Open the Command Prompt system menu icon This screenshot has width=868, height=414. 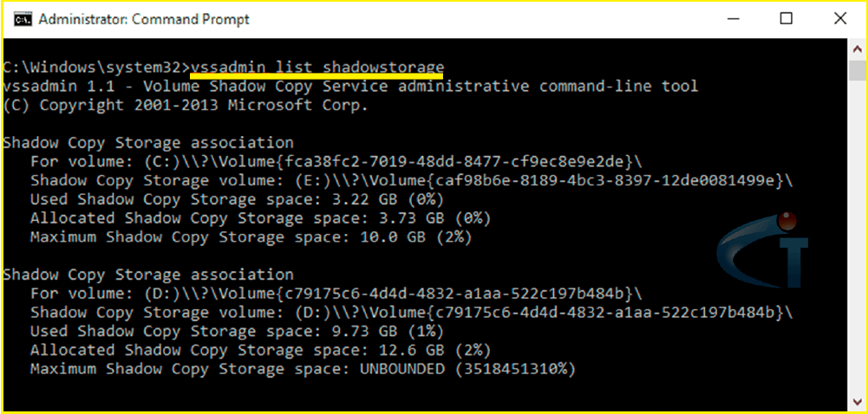pyautogui.click(x=23, y=19)
